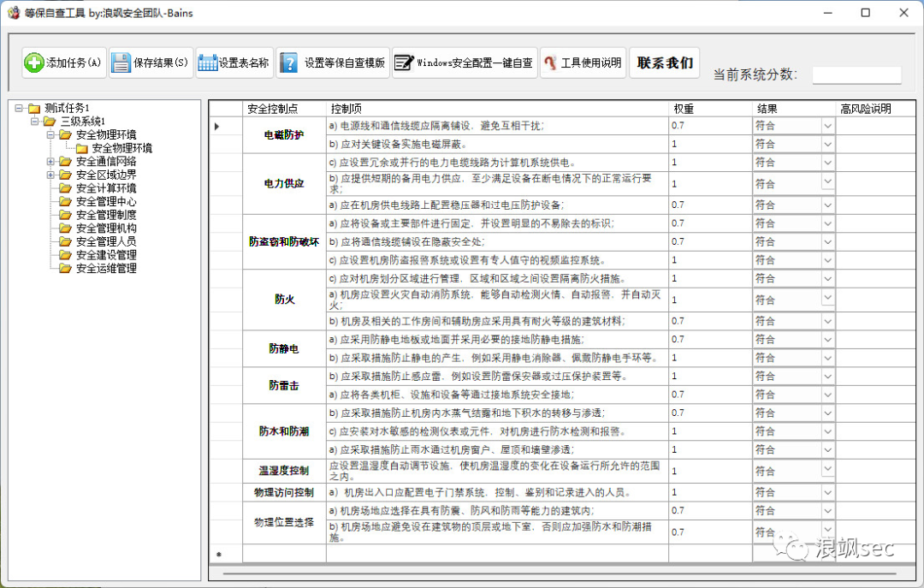This screenshot has height=588, width=924.
Task: Click folder icon of 安全管理机构
Action: click(65, 229)
